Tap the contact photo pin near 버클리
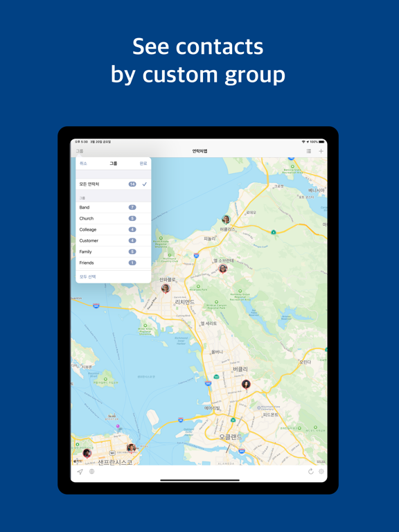Image resolution: width=399 pixels, height=532 pixels. pyautogui.click(x=246, y=384)
